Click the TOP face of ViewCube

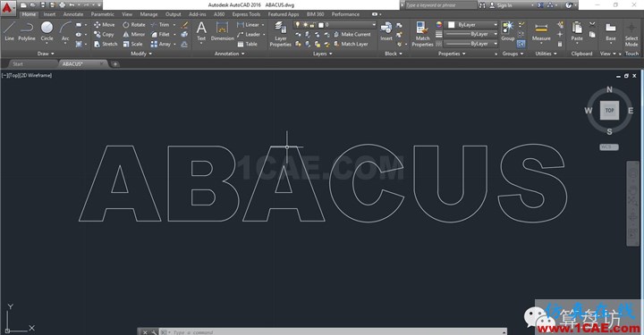[x=609, y=110]
